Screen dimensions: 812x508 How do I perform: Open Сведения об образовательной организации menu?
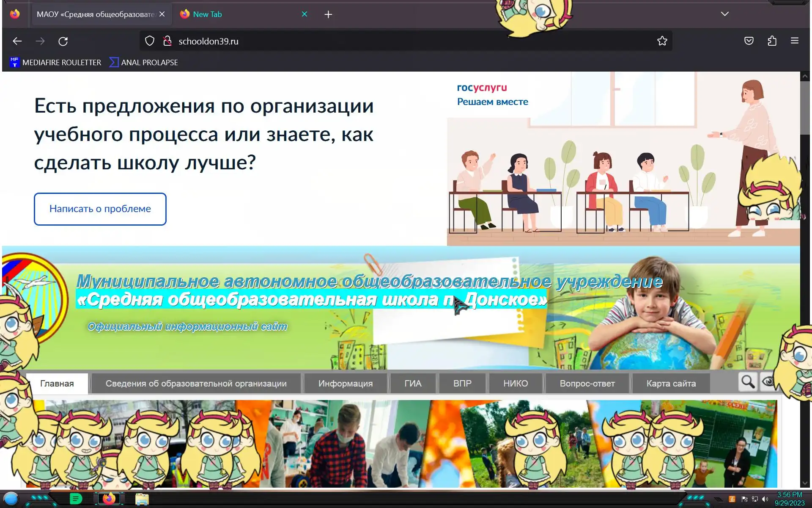196,384
